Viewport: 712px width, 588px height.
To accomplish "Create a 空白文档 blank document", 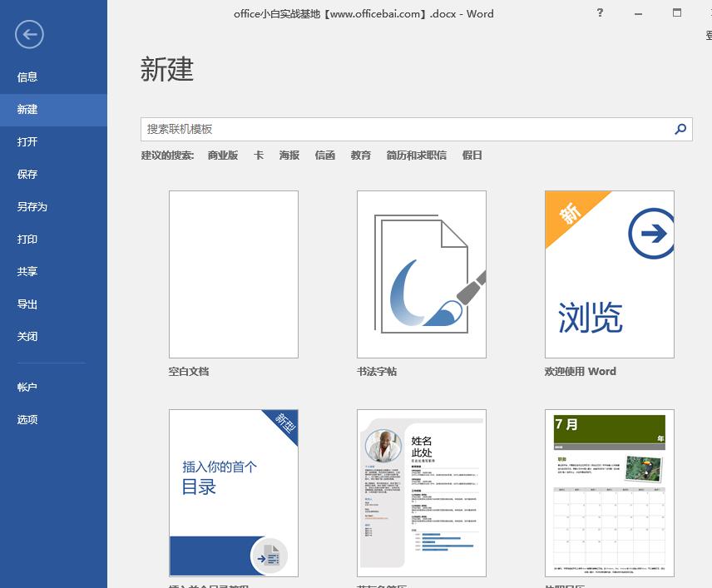I will pos(233,274).
